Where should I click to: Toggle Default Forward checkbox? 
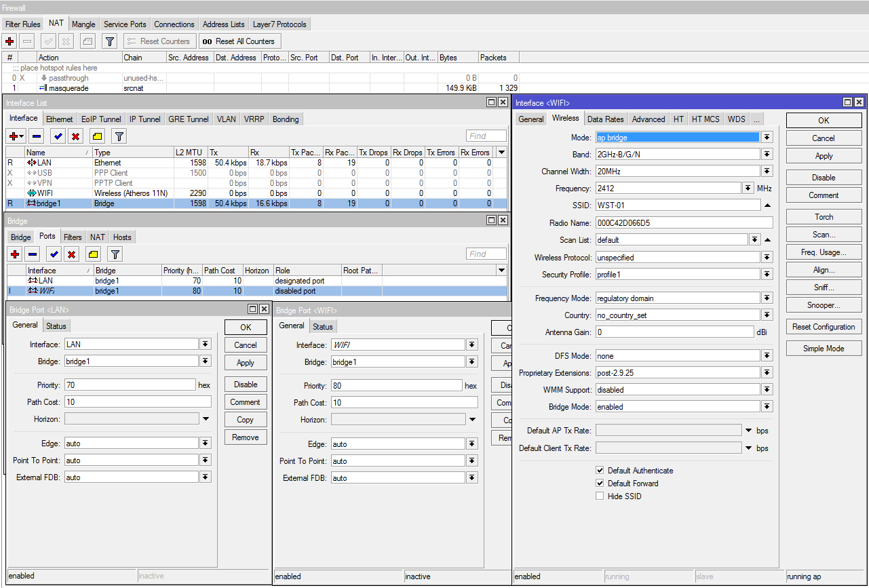coord(600,484)
